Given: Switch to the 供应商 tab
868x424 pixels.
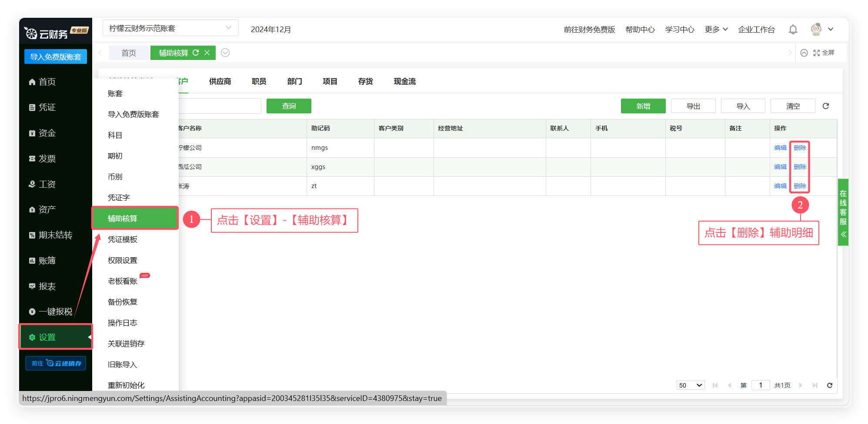Looking at the screenshot, I should click(x=220, y=81).
